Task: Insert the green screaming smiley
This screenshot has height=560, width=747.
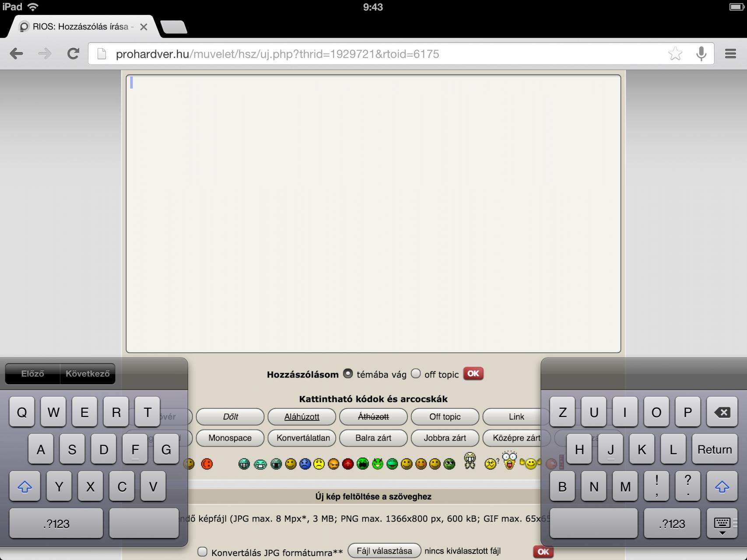Action: click(x=363, y=463)
